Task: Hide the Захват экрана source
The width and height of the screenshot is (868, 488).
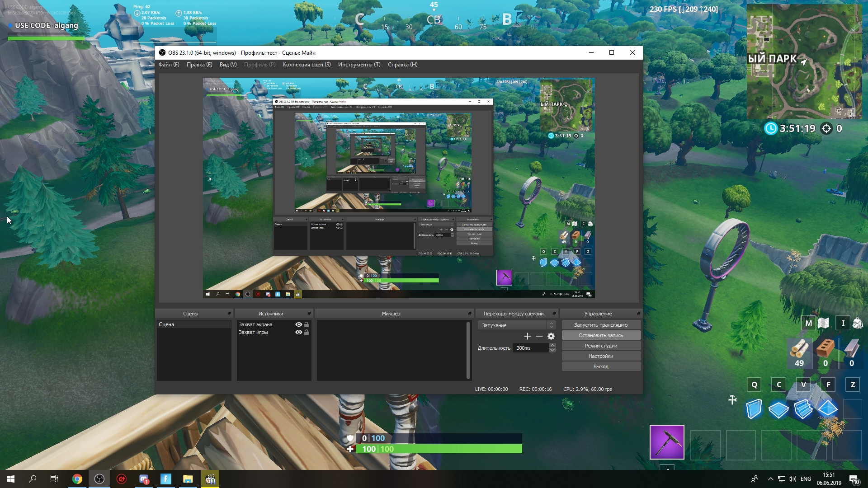Action: point(298,324)
